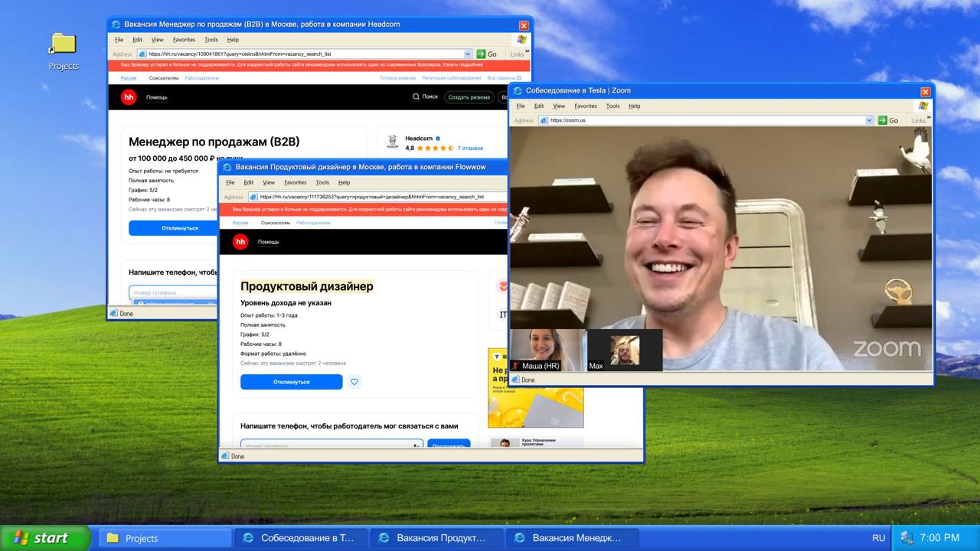Open Favorites menu in Zoom window
The image size is (980, 551).
pyautogui.click(x=586, y=106)
